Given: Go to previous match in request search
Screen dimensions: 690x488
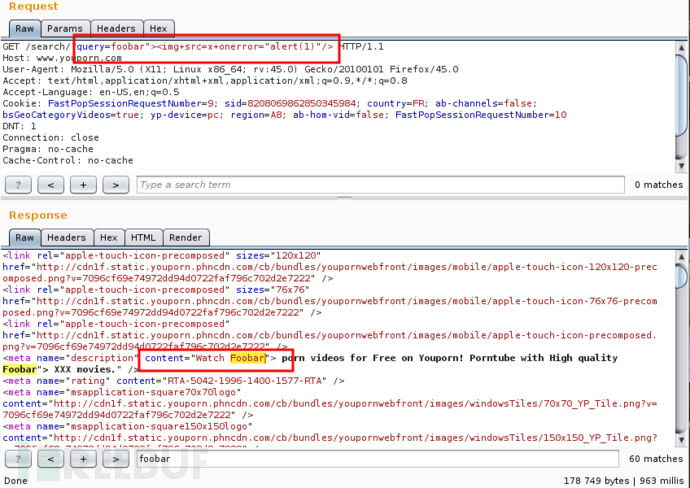Looking at the screenshot, I should 51,185.
